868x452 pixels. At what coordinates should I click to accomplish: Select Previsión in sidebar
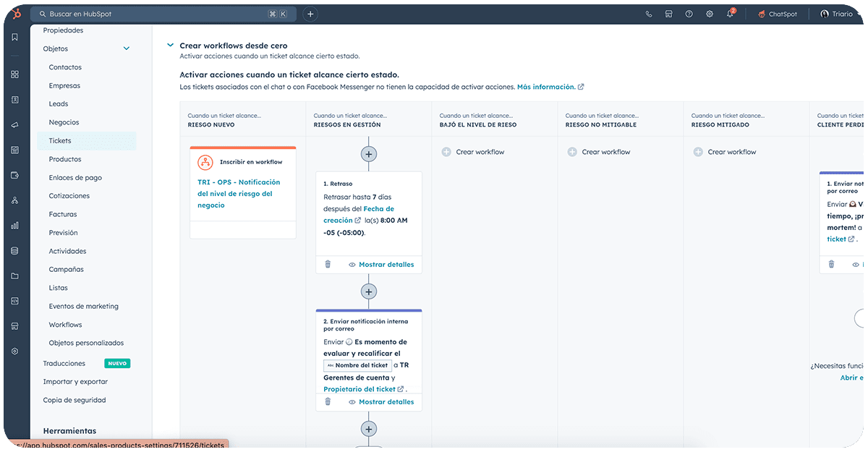[x=64, y=233]
